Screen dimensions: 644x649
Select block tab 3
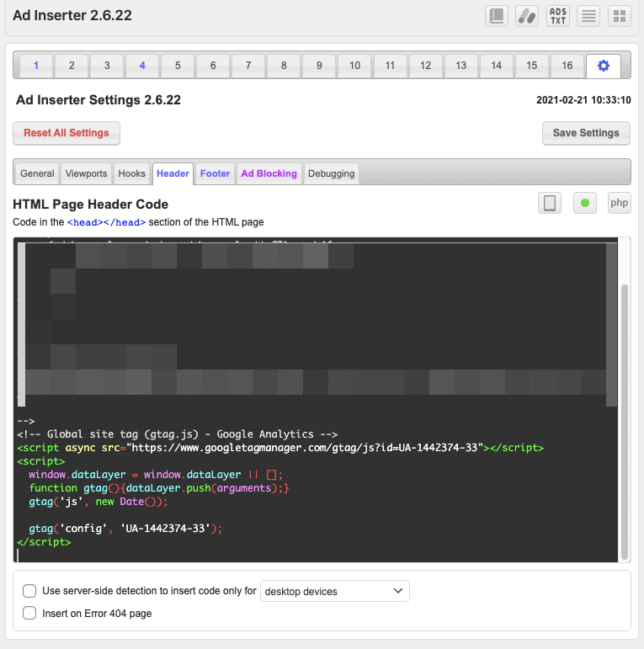coord(107,66)
